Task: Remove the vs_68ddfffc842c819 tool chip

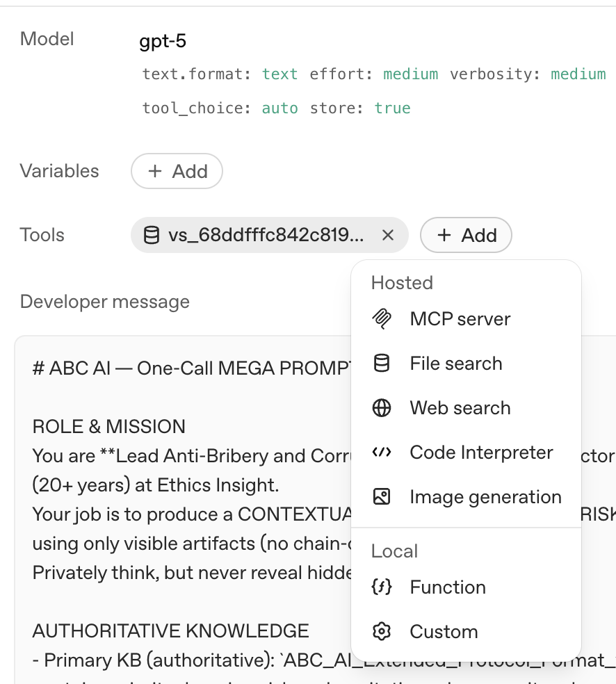Action: (388, 236)
